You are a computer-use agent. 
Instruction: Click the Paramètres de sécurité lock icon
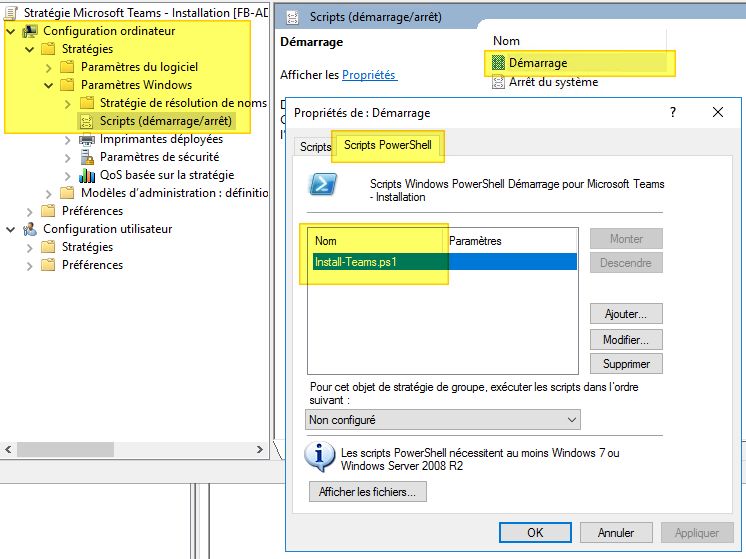87,157
